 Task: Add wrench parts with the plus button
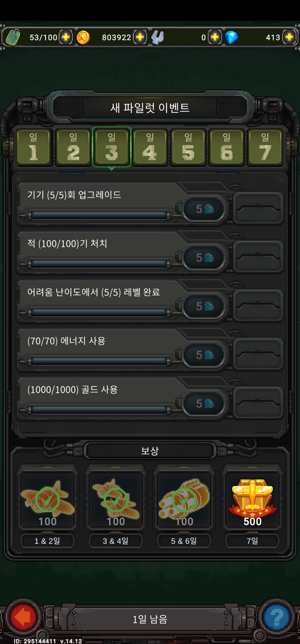pyautogui.click(x=215, y=37)
